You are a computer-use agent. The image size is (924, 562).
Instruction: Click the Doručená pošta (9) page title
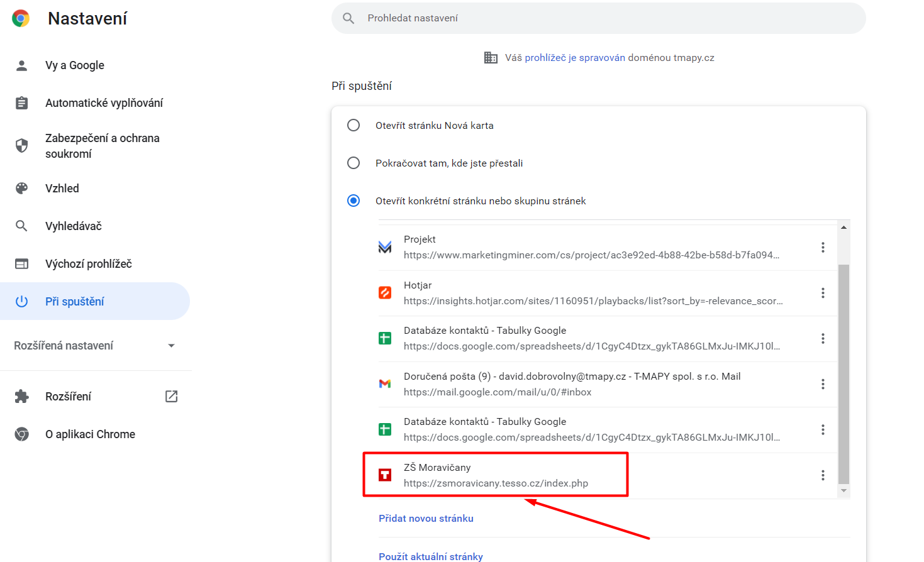[x=572, y=377]
